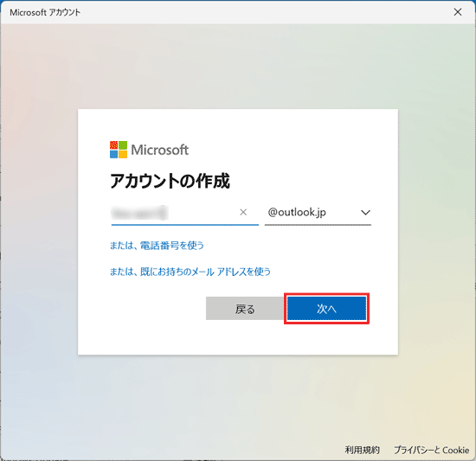The height and width of the screenshot is (461, 476).
Task: Clear the email name field with X
Action: coord(243,212)
